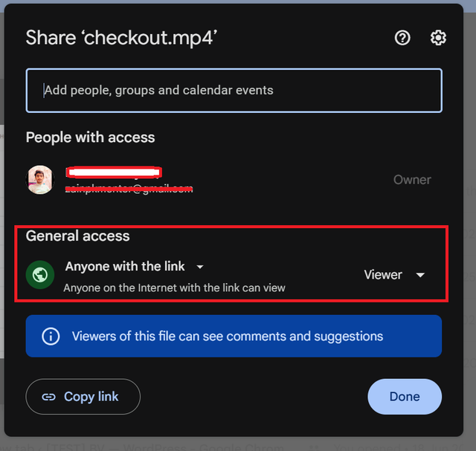The height and width of the screenshot is (451, 476).
Task: Click the redacted owner name
Action: click(x=114, y=172)
